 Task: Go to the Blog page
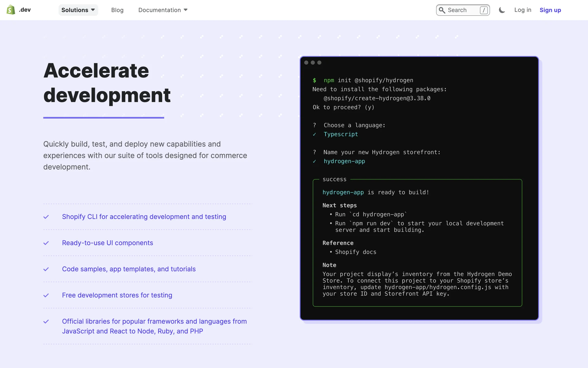[x=117, y=10]
